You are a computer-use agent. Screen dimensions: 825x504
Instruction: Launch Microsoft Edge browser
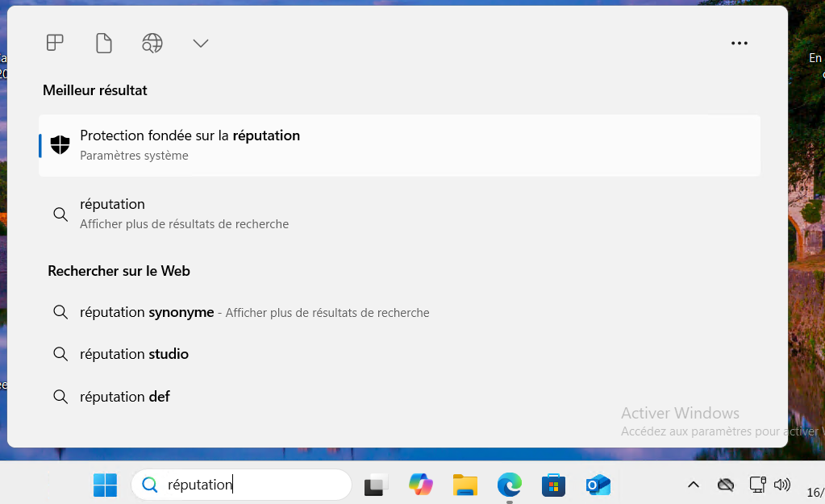[x=509, y=485]
